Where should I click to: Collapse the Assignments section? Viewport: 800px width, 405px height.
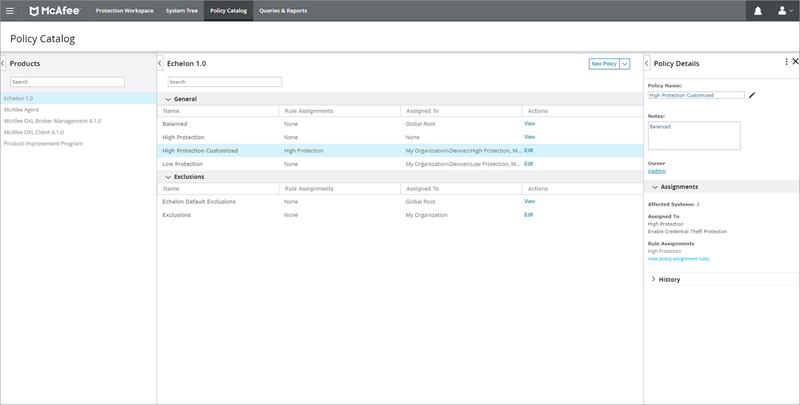(x=655, y=187)
